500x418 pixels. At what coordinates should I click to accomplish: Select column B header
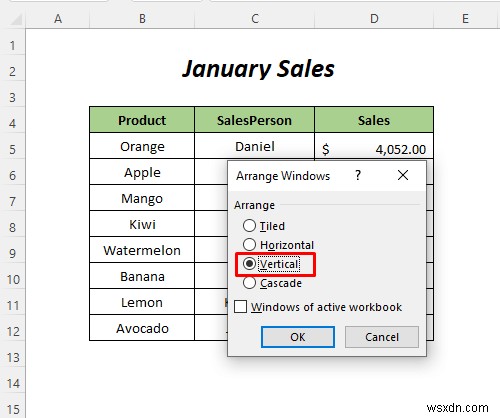click(x=142, y=19)
